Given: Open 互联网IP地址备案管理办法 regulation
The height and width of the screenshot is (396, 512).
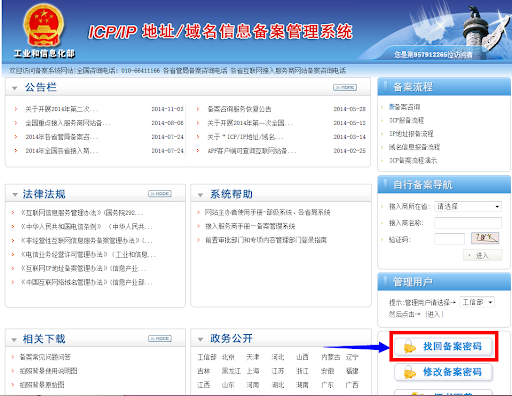Looking at the screenshot, I should pyautogui.click(x=83, y=269).
